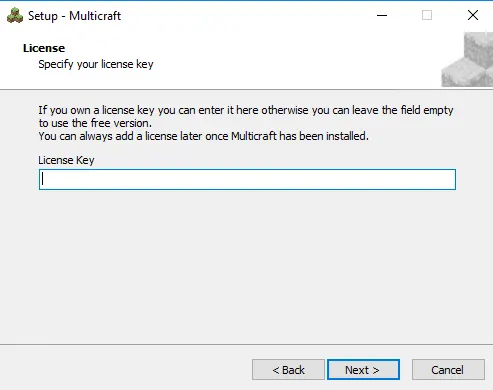Image resolution: width=493 pixels, height=390 pixels.
Task: Go to the next setup step
Action: pyautogui.click(x=363, y=370)
